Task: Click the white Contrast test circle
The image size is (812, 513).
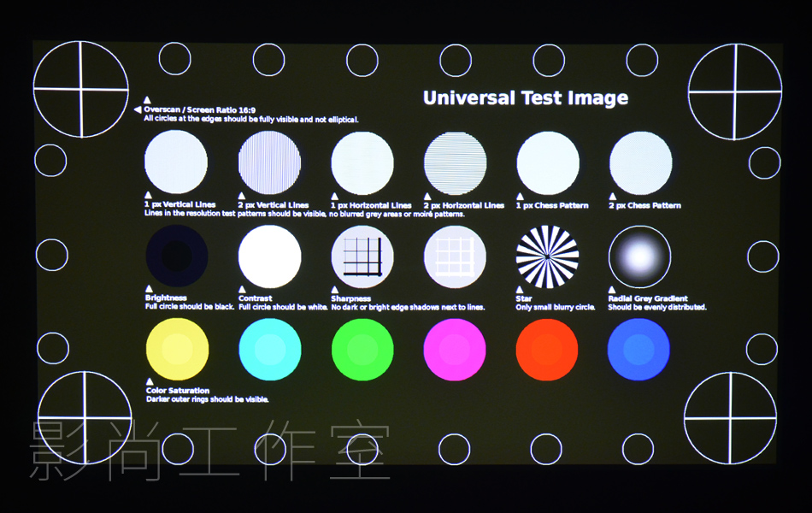Action: [269, 256]
